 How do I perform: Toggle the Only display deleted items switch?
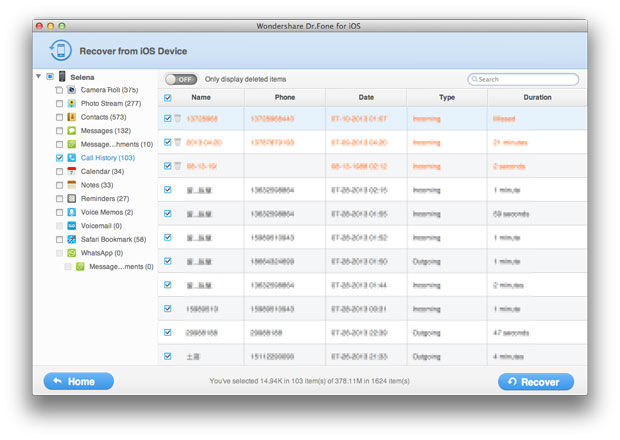pos(181,79)
